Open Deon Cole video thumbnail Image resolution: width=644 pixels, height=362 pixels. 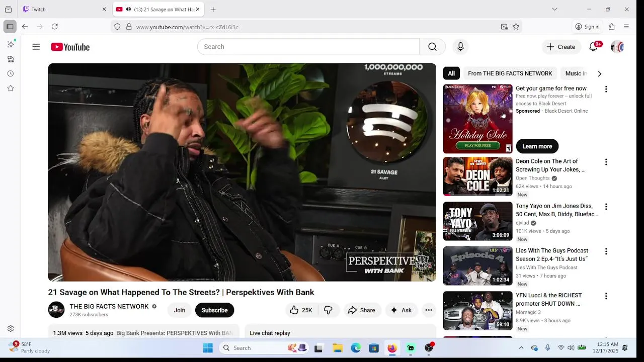point(477,176)
